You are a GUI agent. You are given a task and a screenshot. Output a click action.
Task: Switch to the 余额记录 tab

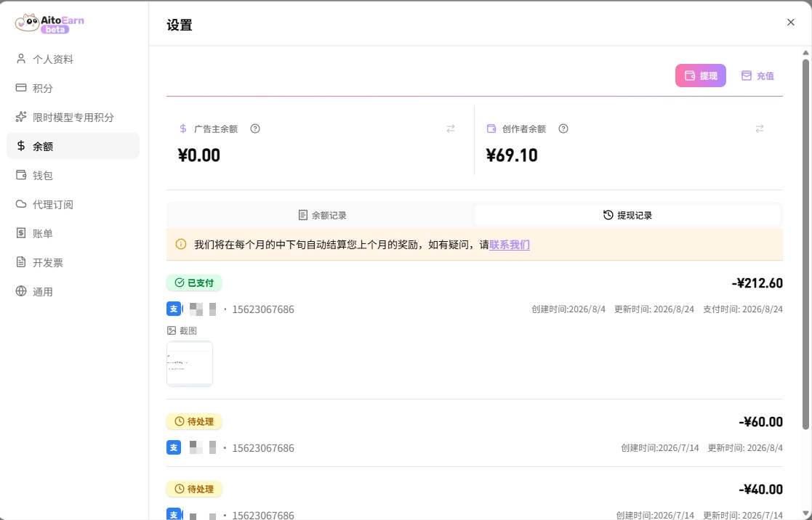[321, 215]
